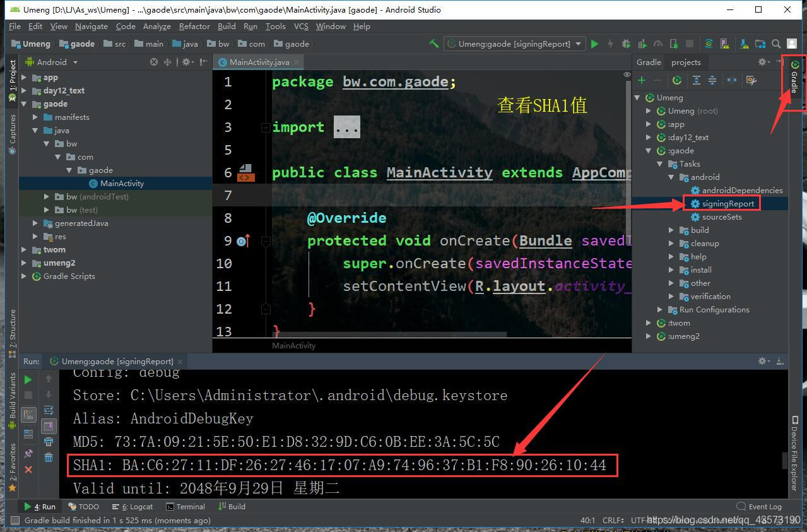Collapse the gaode module in Project tree
Screen dimensions: 807x532
[x=25, y=104]
